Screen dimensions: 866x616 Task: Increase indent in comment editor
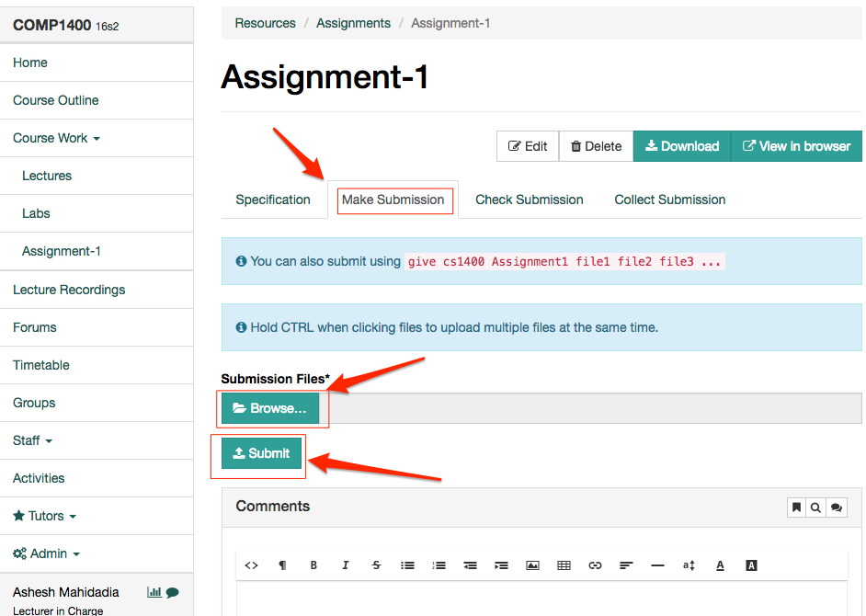[x=501, y=565]
